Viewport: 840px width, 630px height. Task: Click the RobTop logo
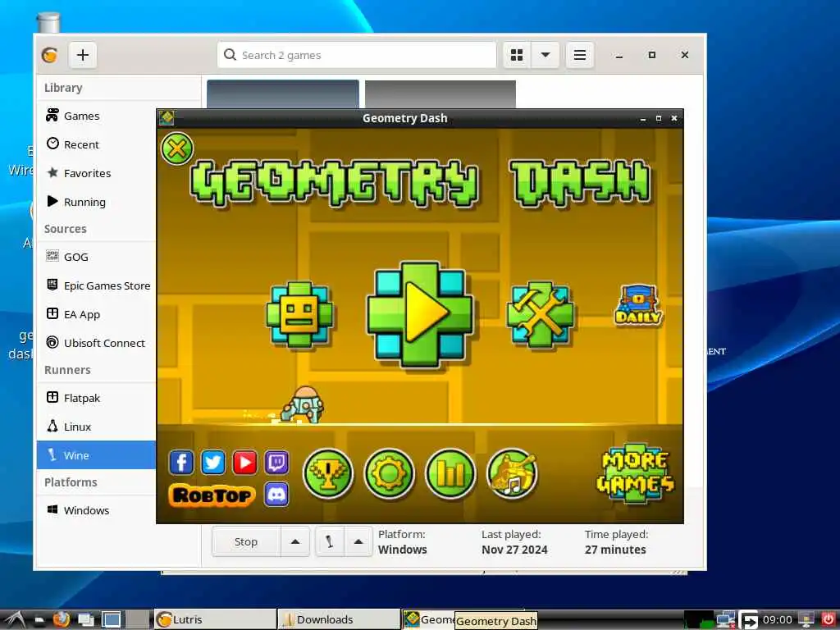(212, 495)
